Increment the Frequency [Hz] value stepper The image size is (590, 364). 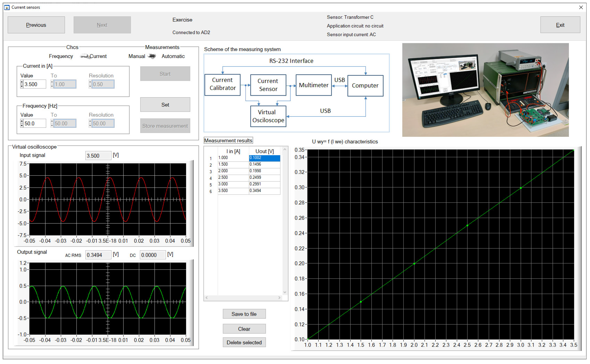[22, 121]
